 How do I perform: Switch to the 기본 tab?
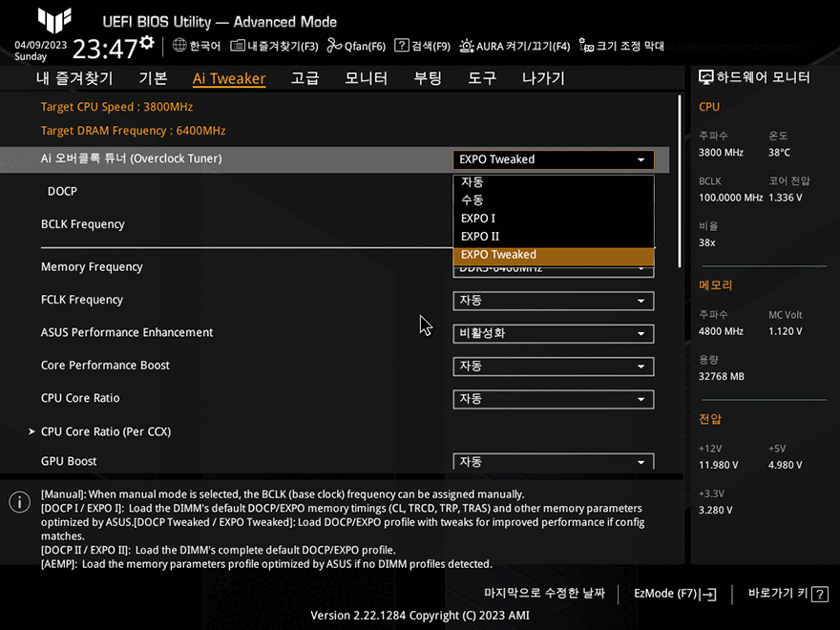pyautogui.click(x=154, y=78)
